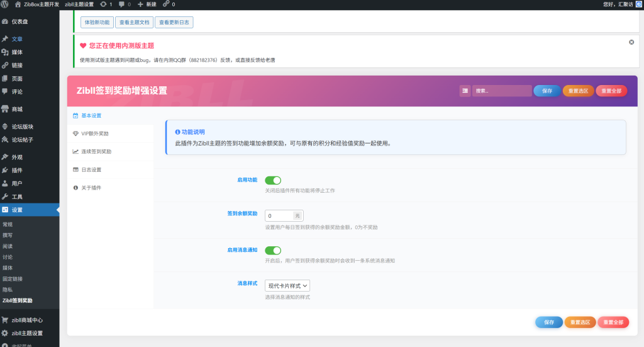
Task: Switch to the VIP额外奖励 tab
Action: 94,134
